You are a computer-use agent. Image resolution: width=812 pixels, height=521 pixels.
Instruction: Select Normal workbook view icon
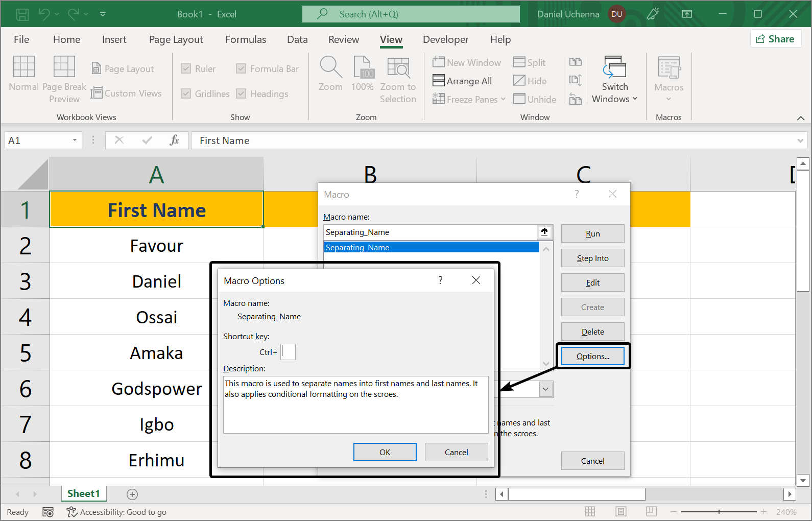click(23, 67)
